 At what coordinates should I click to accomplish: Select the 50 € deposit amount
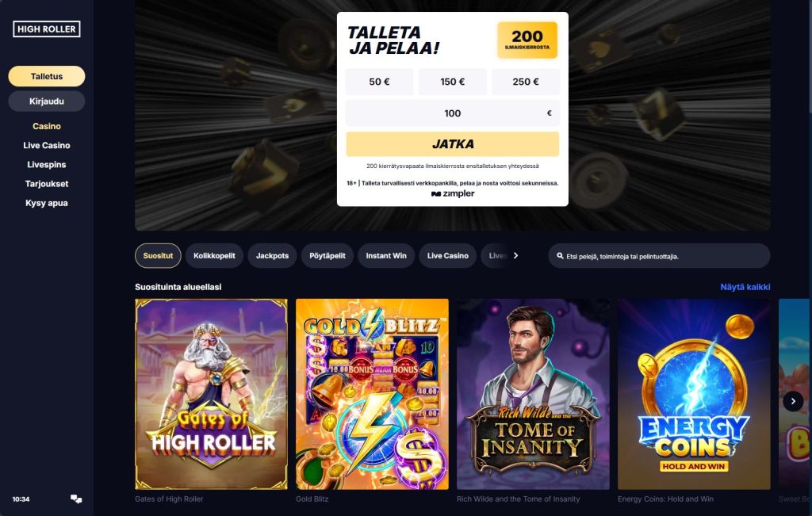[379, 82]
